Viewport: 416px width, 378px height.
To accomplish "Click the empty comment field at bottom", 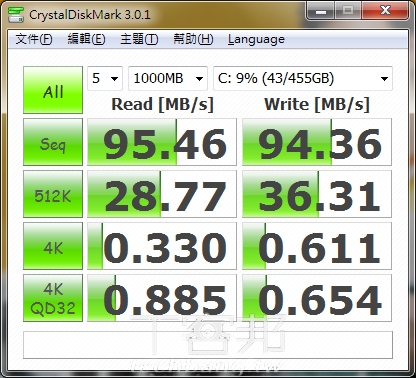I will 208,345.
